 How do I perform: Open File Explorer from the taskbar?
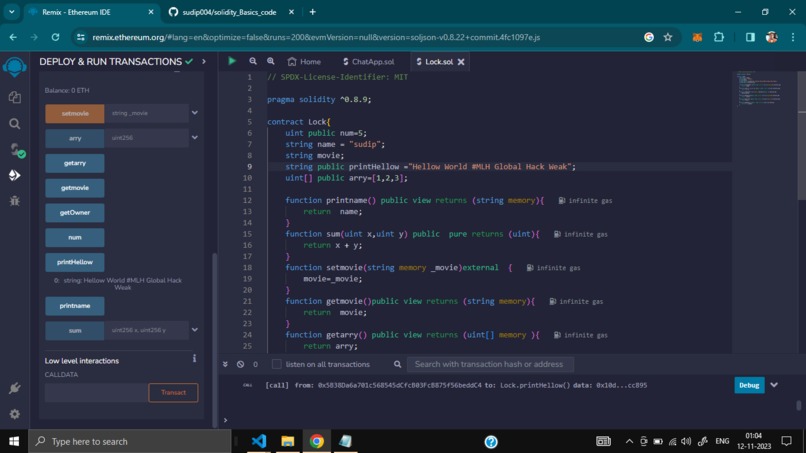(288, 441)
